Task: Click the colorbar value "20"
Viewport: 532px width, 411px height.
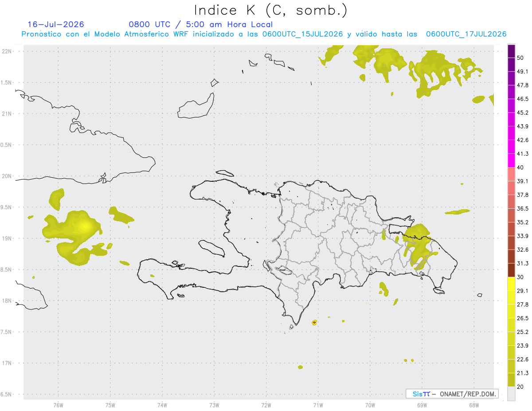Action: point(520,387)
